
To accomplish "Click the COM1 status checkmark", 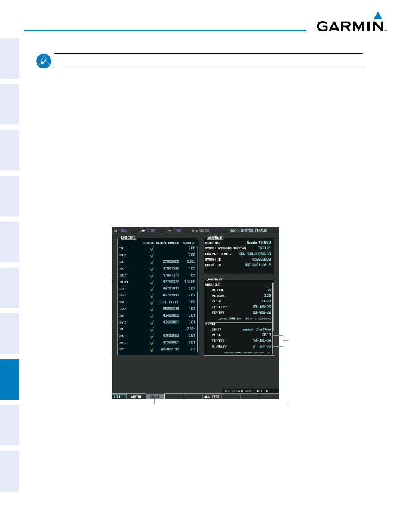I will 152,249.
